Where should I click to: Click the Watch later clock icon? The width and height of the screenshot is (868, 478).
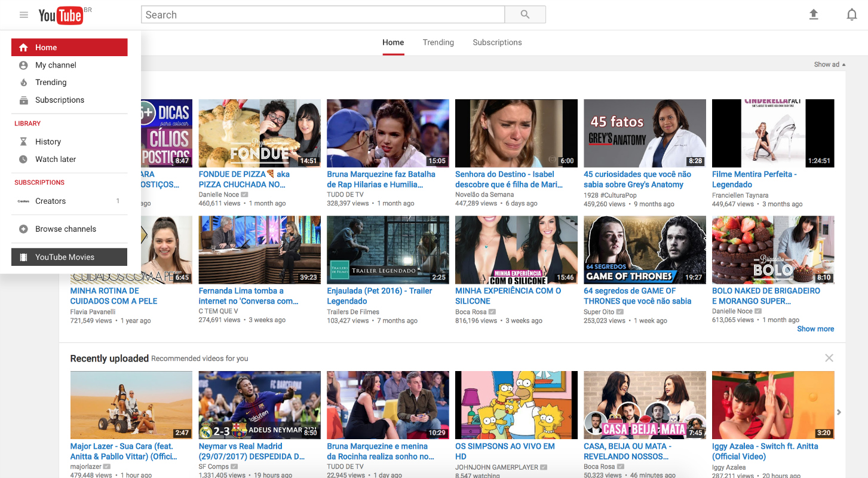(x=23, y=160)
